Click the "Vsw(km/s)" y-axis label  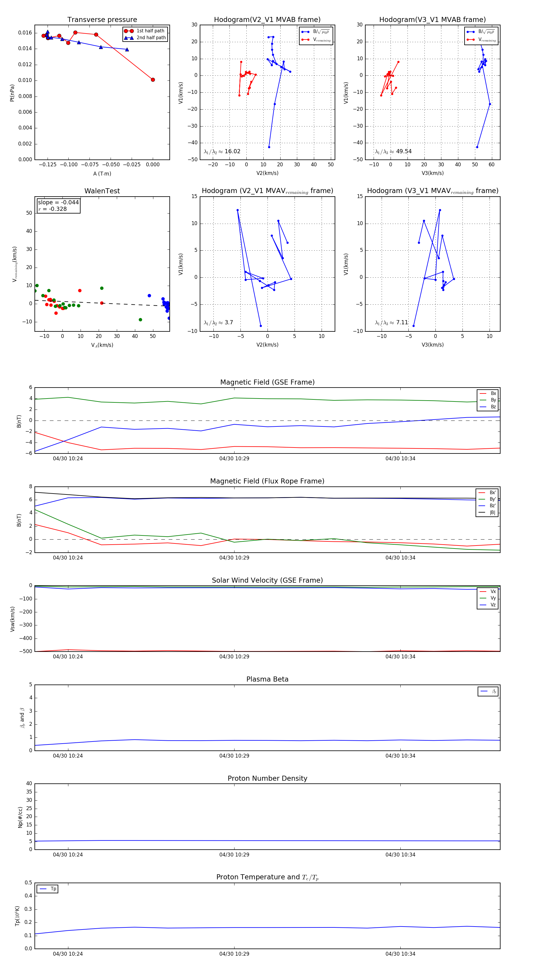[x=12, y=619]
